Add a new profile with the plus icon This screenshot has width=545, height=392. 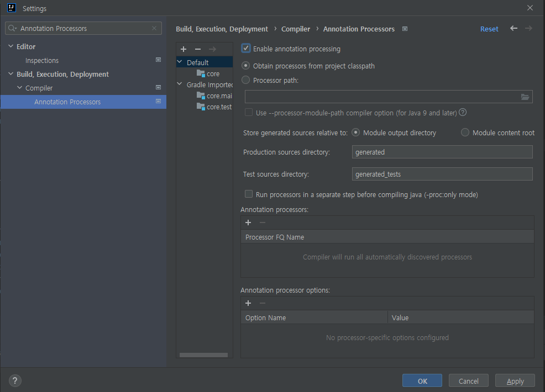pos(184,49)
